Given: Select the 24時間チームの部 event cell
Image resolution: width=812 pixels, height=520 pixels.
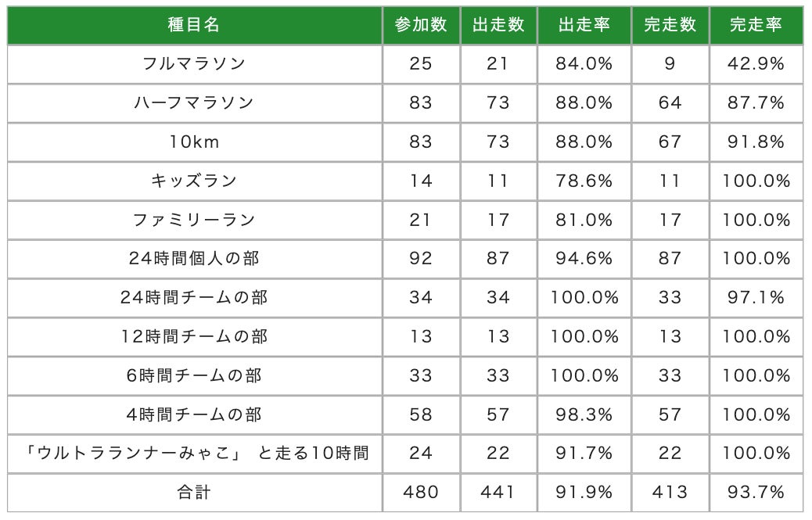Looking at the screenshot, I should pyautogui.click(x=194, y=297).
